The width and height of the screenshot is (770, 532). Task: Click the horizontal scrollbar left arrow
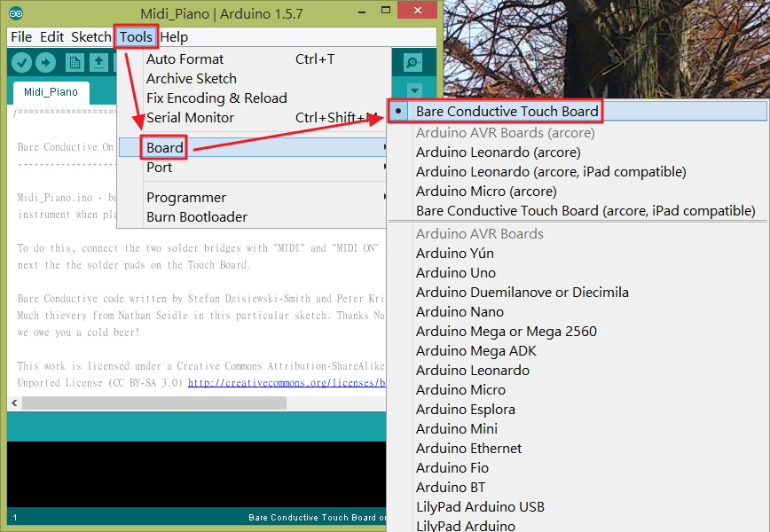(14, 403)
